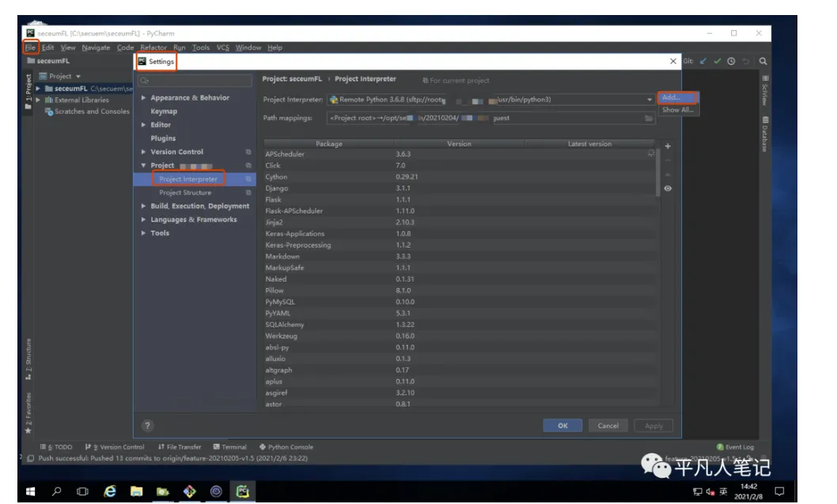The image size is (837, 504).
Task: Open the action center notification icon
Action: pyautogui.click(x=779, y=491)
